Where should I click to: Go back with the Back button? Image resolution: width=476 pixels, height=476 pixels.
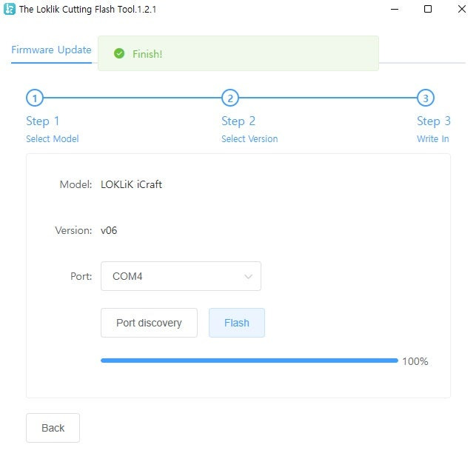[x=53, y=428]
